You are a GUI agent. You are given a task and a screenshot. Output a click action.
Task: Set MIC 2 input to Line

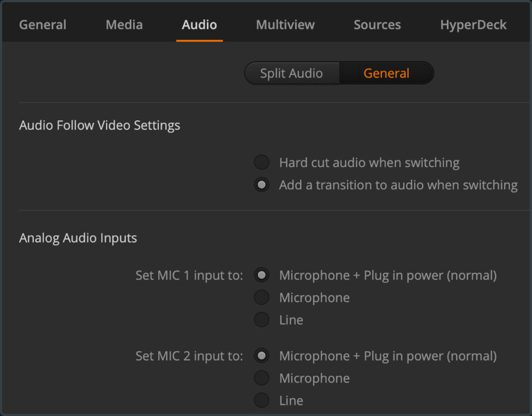261,400
